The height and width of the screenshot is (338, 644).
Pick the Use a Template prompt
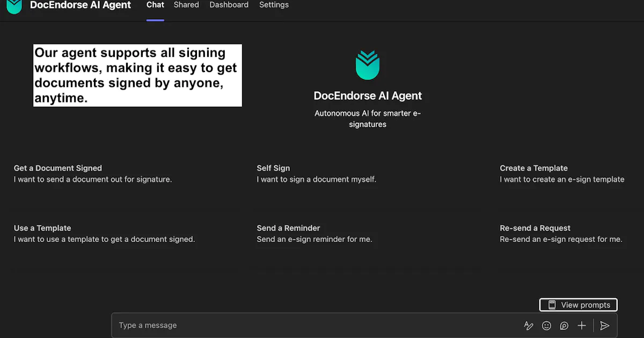(104, 234)
